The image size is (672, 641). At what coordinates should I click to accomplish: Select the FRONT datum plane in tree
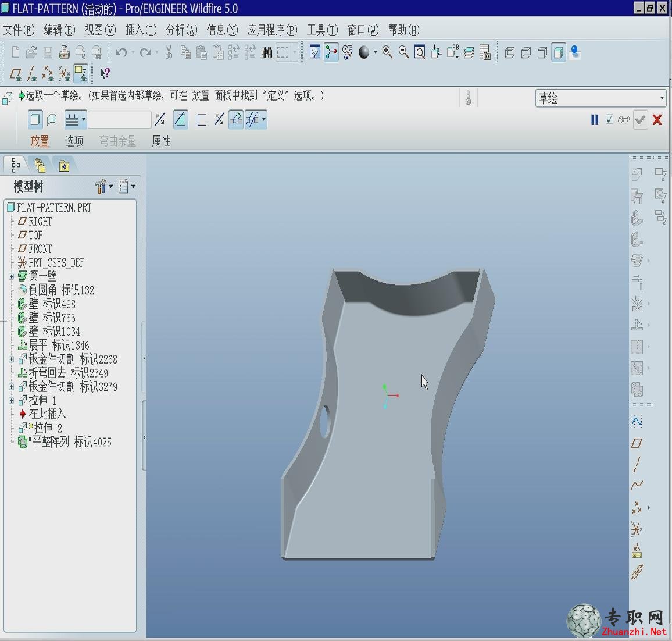point(35,249)
